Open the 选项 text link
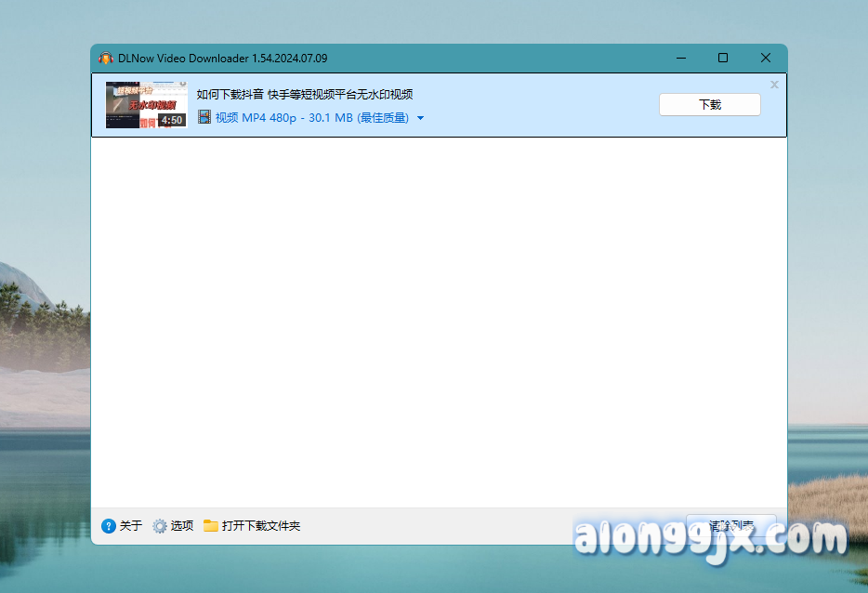The height and width of the screenshot is (593, 868). [182, 526]
